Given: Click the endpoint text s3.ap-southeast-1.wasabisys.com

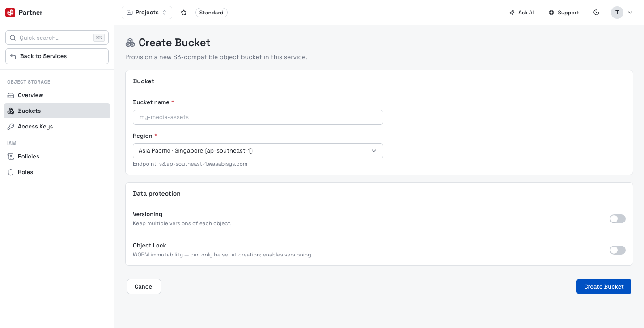Looking at the screenshot, I should click(203, 164).
